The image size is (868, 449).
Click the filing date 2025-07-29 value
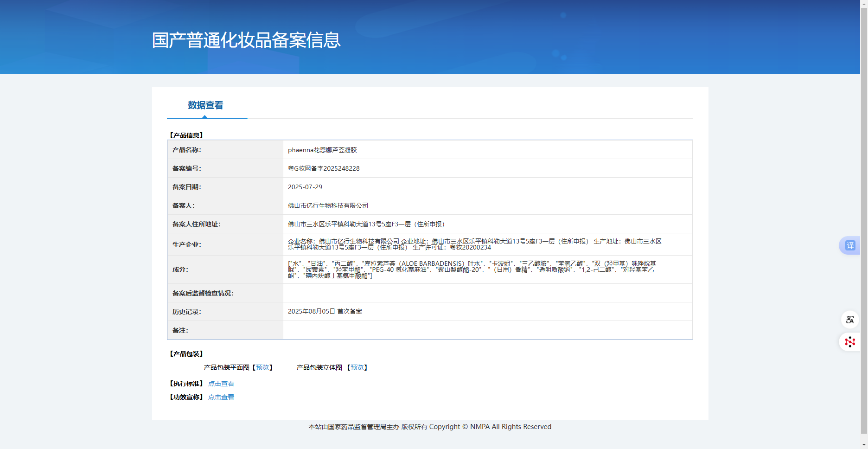pos(305,187)
